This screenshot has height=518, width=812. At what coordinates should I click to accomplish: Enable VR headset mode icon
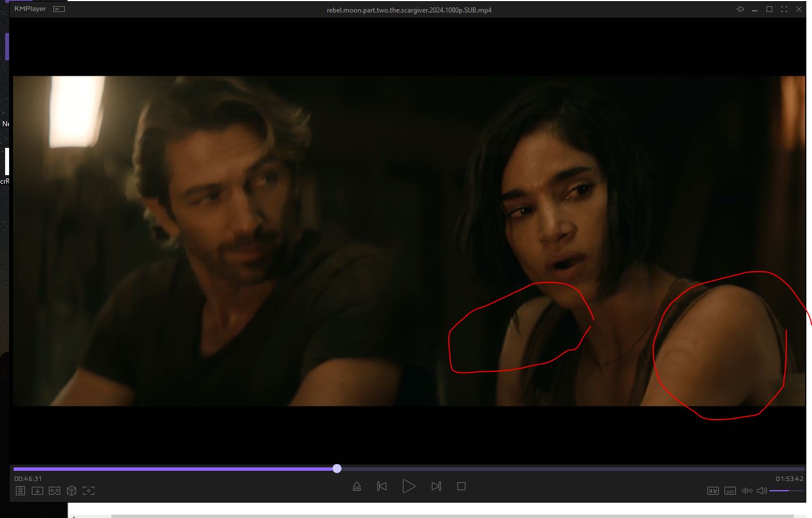55,491
